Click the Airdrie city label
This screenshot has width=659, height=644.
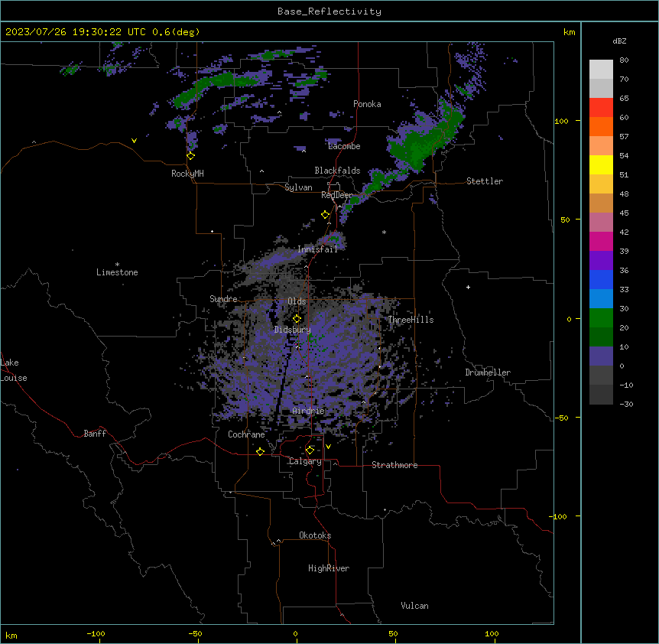(x=308, y=411)
